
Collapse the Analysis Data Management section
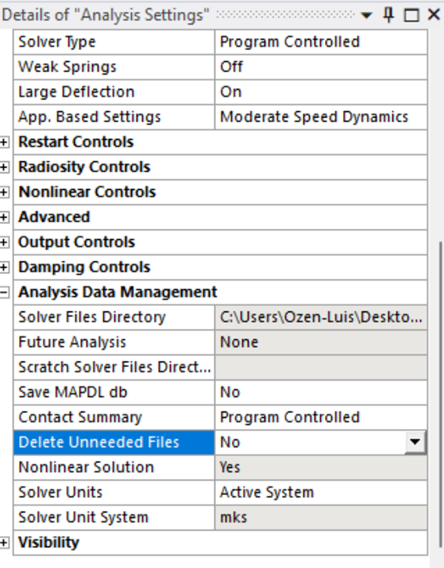[x=4, y=292]
